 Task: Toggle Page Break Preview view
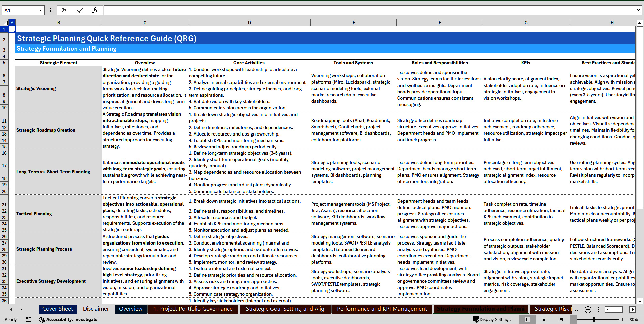click(561, 319)
